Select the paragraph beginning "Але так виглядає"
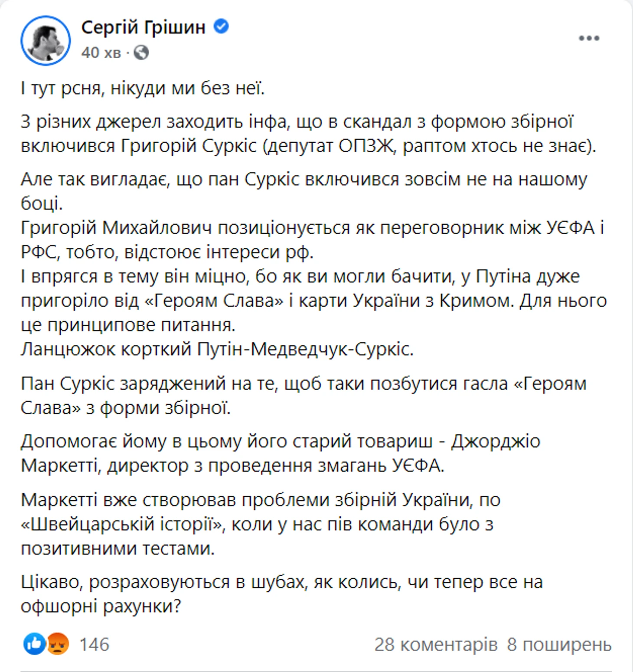The height and width of the screenshot is (672, 633). (x=303, y=191)
